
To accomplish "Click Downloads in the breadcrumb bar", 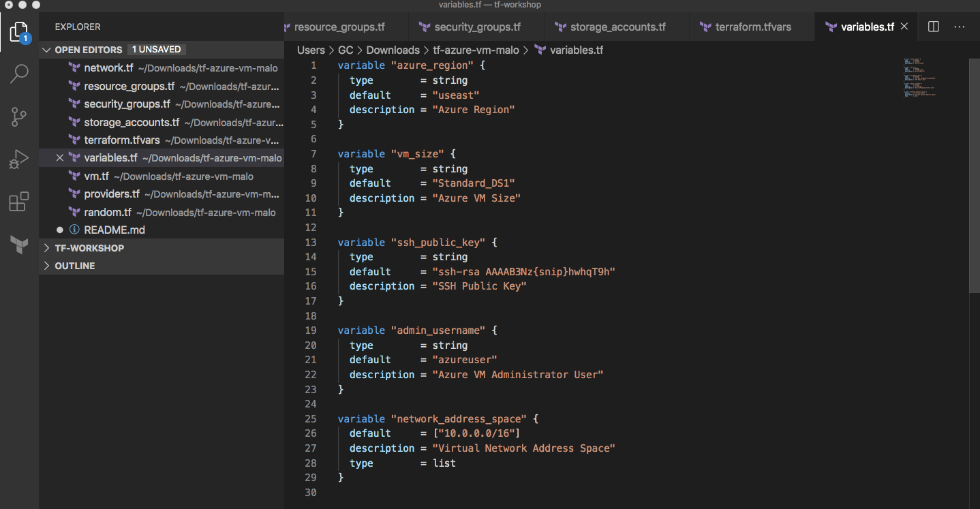I will [393, 50].
